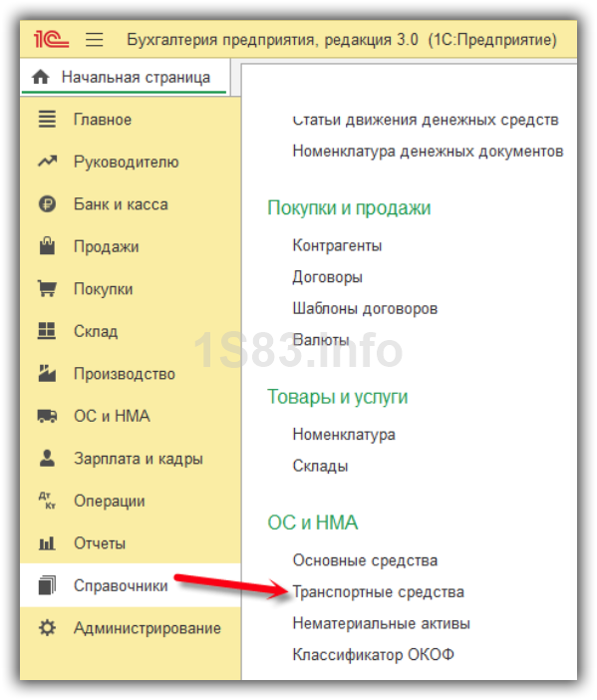This screenshot has height=700, width=597.
Task: Click the gear icon for Администрирование
Action: [x=47, y=627]
